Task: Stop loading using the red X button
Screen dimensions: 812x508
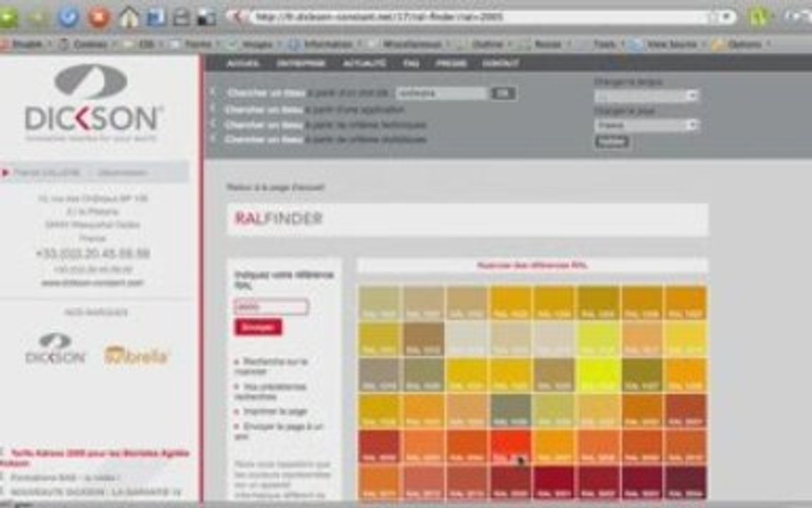Action: [99, 18]
